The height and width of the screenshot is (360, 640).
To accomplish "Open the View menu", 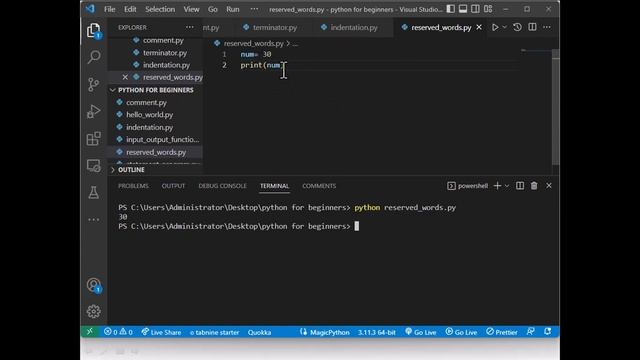I will coord(191,9).
